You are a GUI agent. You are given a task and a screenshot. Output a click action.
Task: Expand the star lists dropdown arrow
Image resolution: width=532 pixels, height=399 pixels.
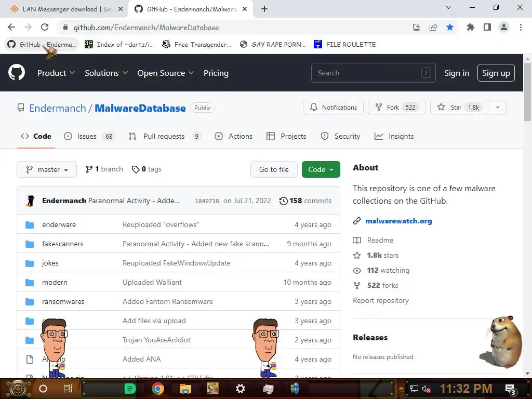point(497,107)
